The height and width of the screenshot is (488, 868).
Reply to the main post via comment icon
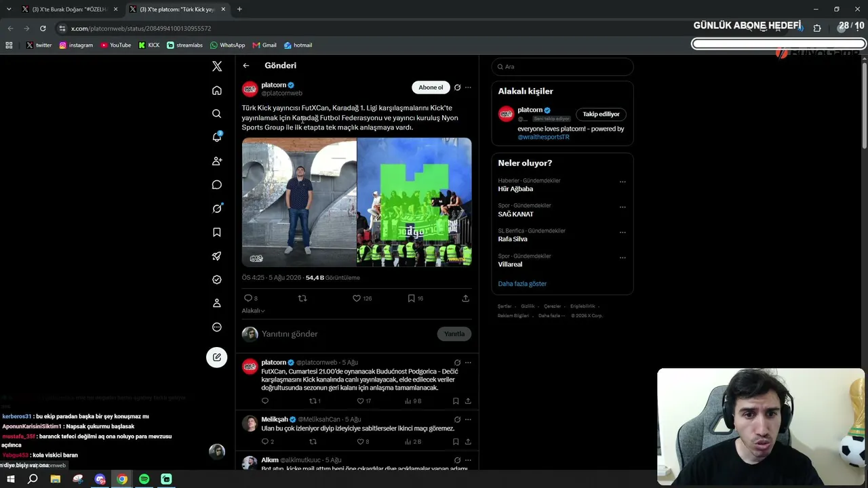pyautogui.click(x=248, y=298)
